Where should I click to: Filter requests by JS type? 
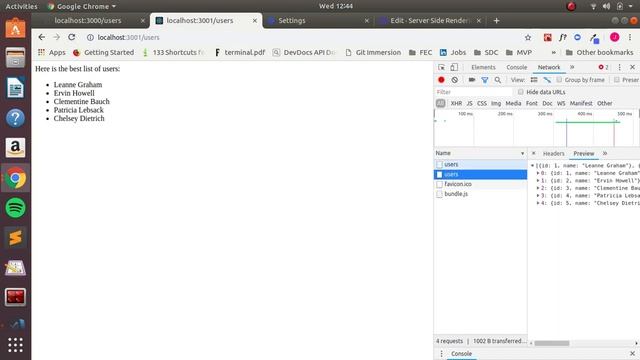click(x=469, y=104)
